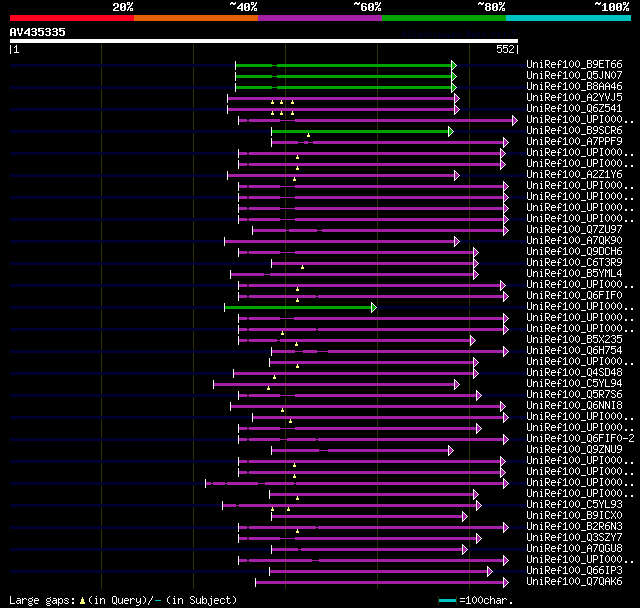640x608 pixels.
Task: Click the UniRef100_Q3SZY7 label
Action: (x=574, y=538)
